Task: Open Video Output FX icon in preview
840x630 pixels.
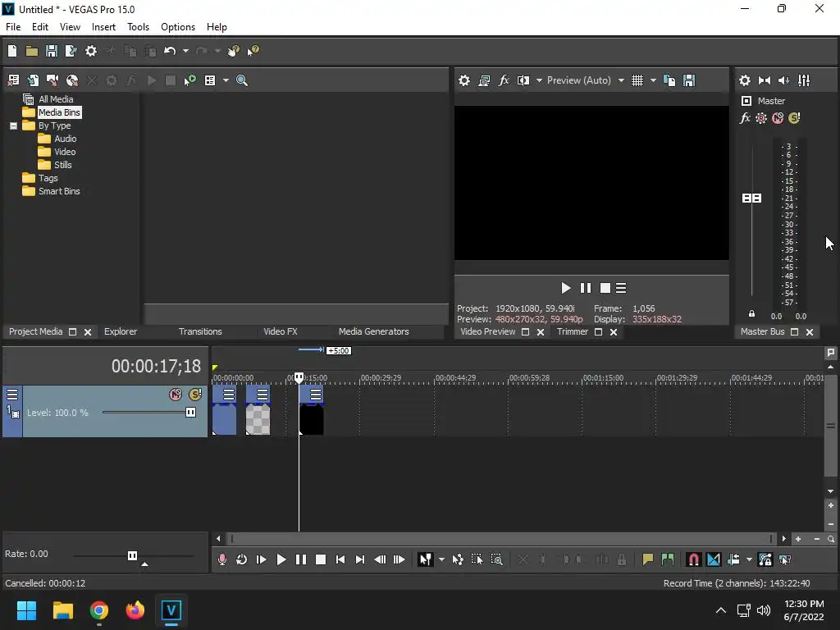Action: (x=504, y=80)
